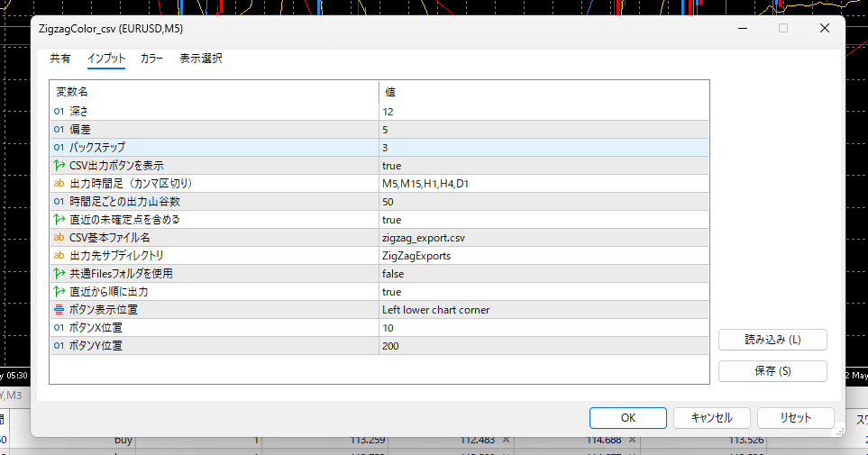
Task: Select the バックステップ variable name
Action: point(97,147)
